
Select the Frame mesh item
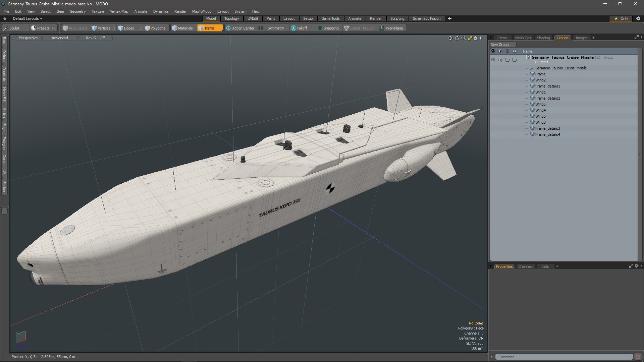point(540,74)
